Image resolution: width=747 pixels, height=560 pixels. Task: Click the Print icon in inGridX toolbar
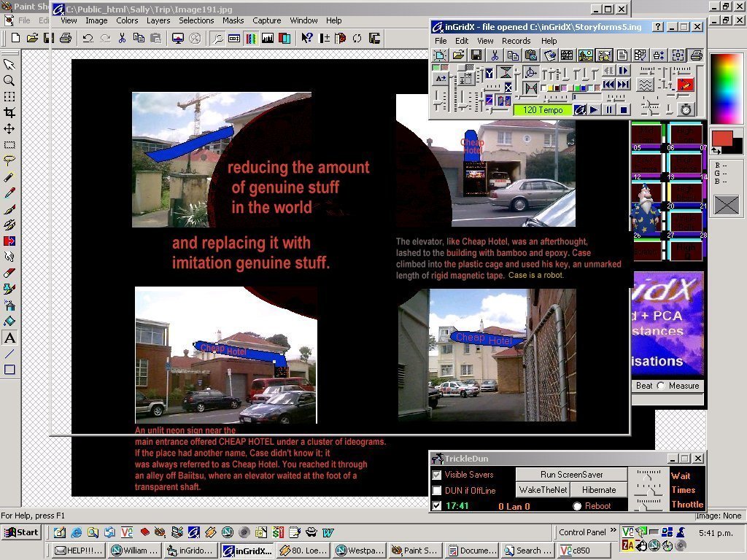[696, 55]
